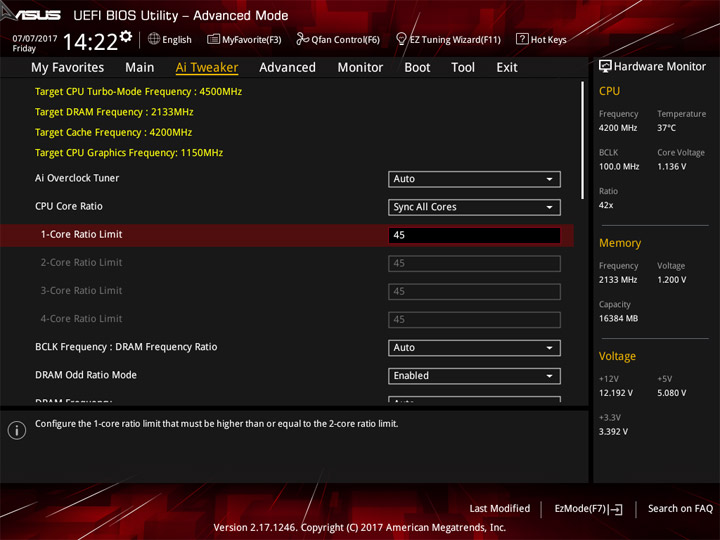Viewport: 720px width, 540px height.
Task: Click the Memory voltage 1.200 V value
Action: pos(672,280)
